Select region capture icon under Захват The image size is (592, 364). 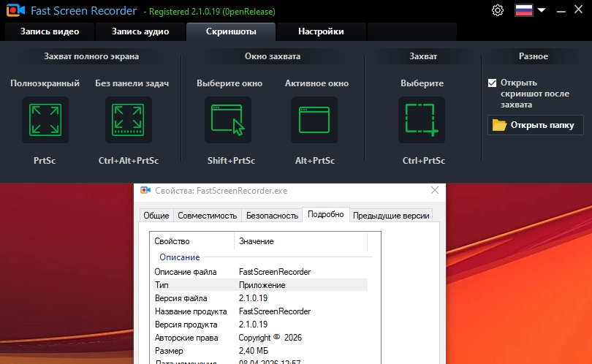tap(422, 120)
